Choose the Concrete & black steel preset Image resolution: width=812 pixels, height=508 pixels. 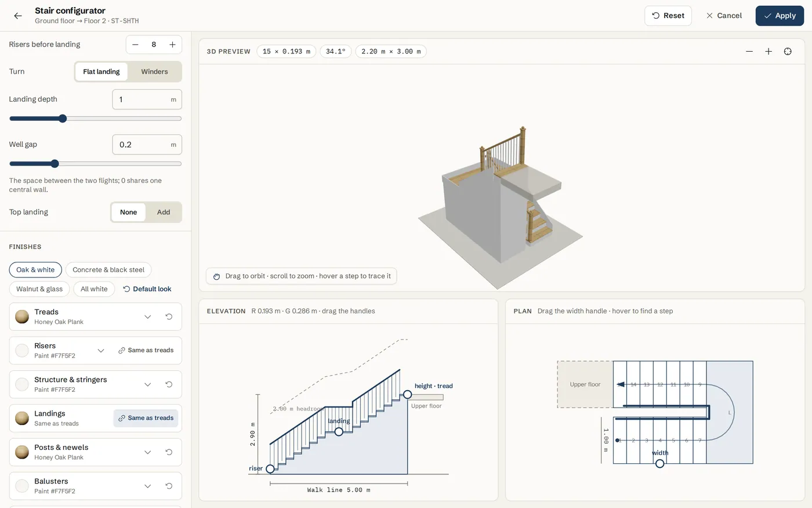tap(108, 269)
